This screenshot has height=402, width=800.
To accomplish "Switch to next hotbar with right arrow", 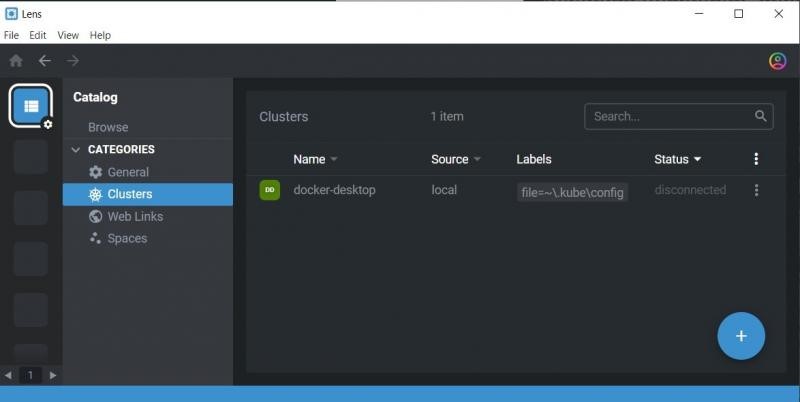I will pos(53,375).
